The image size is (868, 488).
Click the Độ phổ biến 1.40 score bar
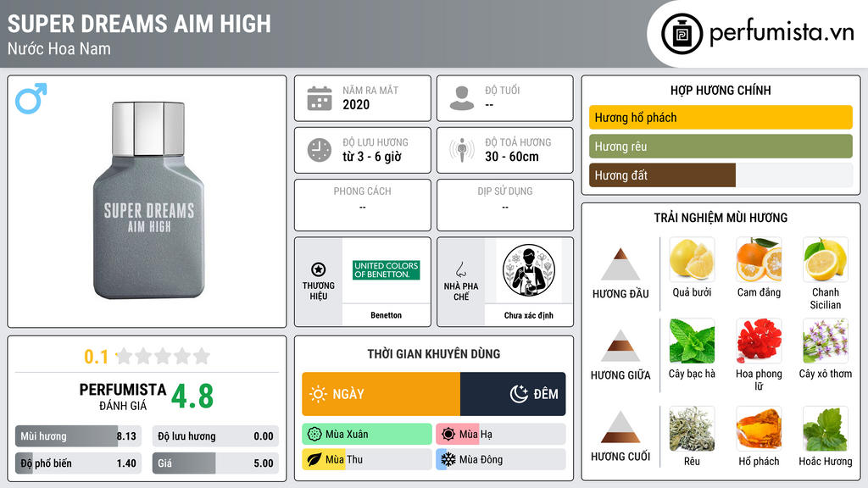(78, 463)
